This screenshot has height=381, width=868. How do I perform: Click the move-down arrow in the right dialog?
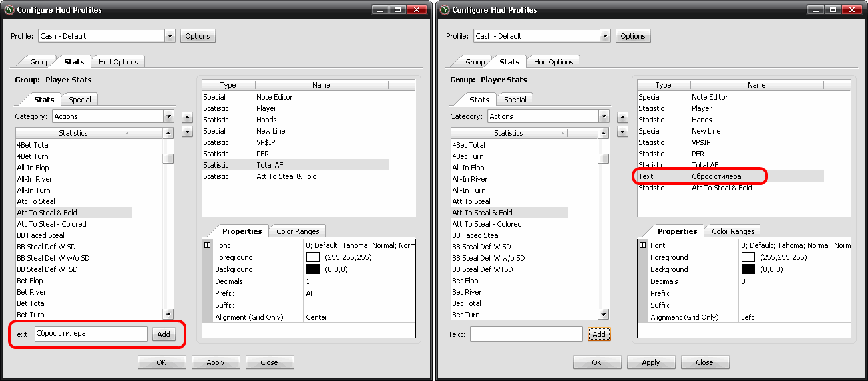622,132
